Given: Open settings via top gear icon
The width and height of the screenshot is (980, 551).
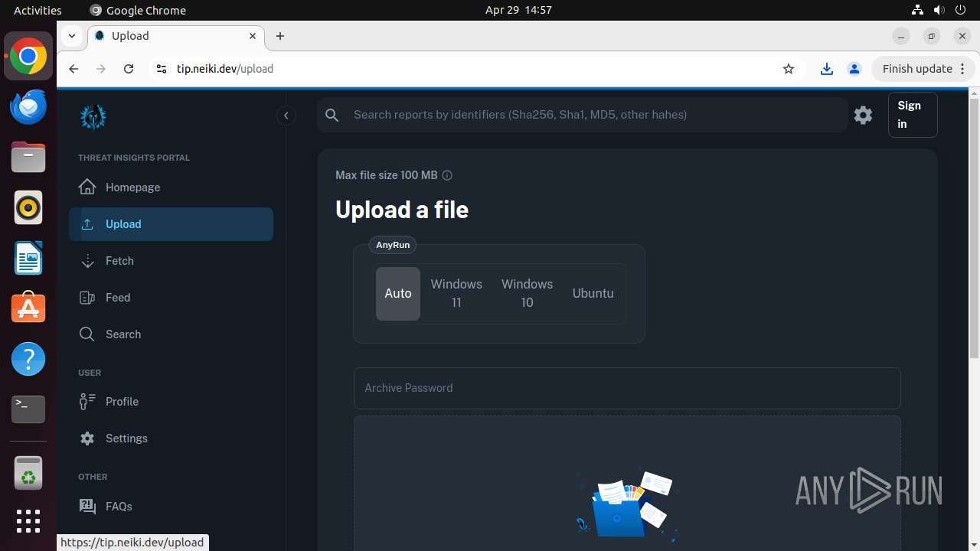Looking at the screenshot, I should tap(863, 115).
